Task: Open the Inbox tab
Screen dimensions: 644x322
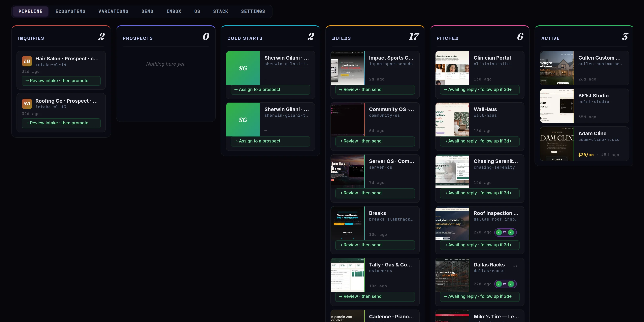Action: pyautogui.click(x=174, y=11)
